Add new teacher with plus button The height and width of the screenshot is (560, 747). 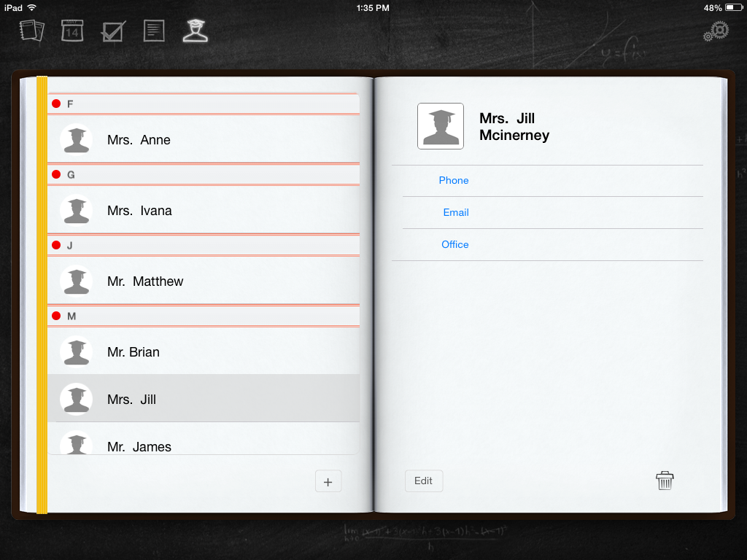pos(328,482)
